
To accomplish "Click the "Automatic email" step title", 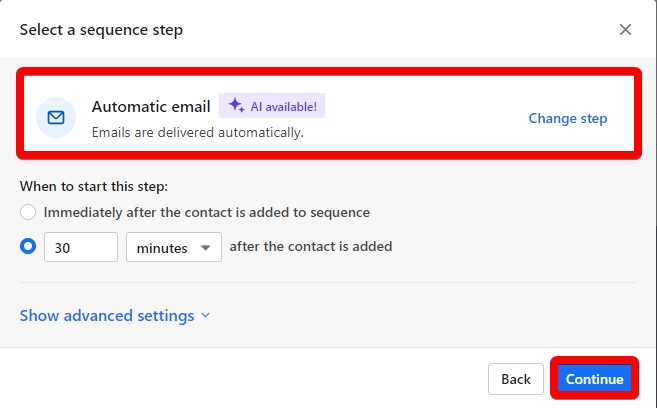I will coord(151,106).
